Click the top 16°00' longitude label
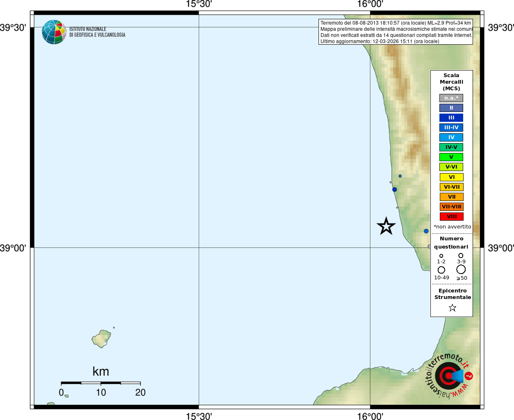This screenshot has height=420, width=514. pos(370,4)
